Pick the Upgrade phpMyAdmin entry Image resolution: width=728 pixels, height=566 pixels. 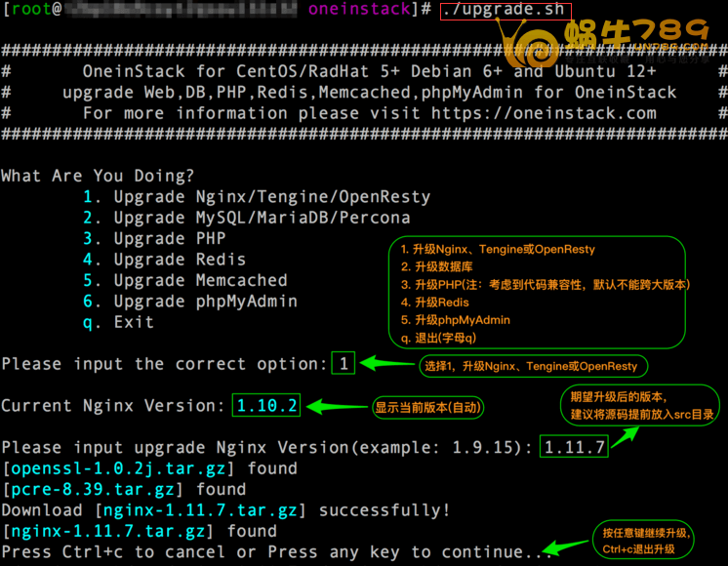tap(205, 302)
